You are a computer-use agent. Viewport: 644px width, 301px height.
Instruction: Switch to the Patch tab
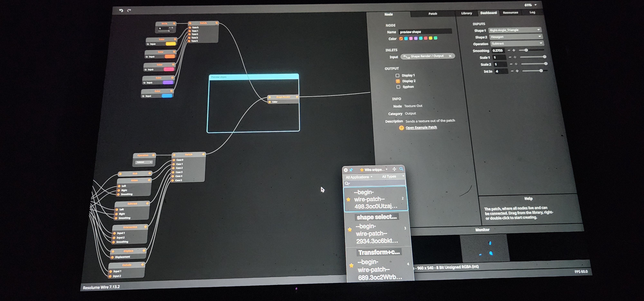tap(432, 14)
